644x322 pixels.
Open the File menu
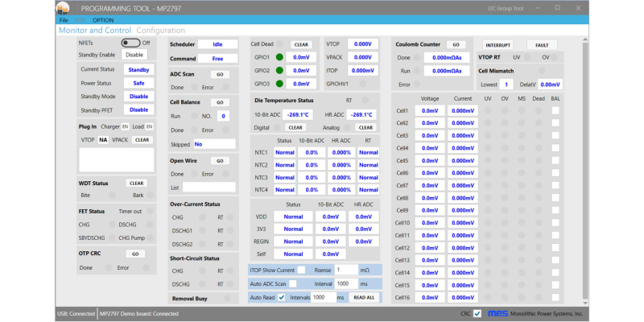point(64,20)
